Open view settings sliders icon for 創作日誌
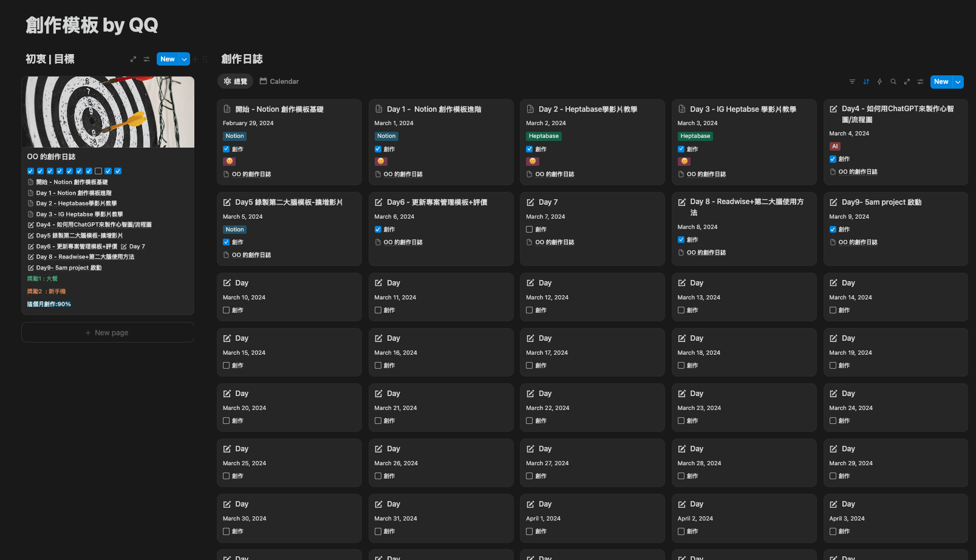The width and height of the screenshot is (976, 560). (x=920, y=82)
